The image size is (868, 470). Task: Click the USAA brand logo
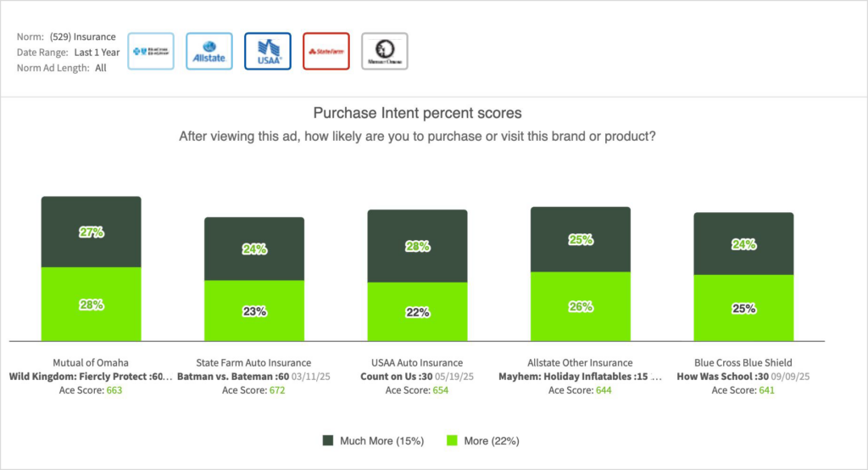coord(267,51)
